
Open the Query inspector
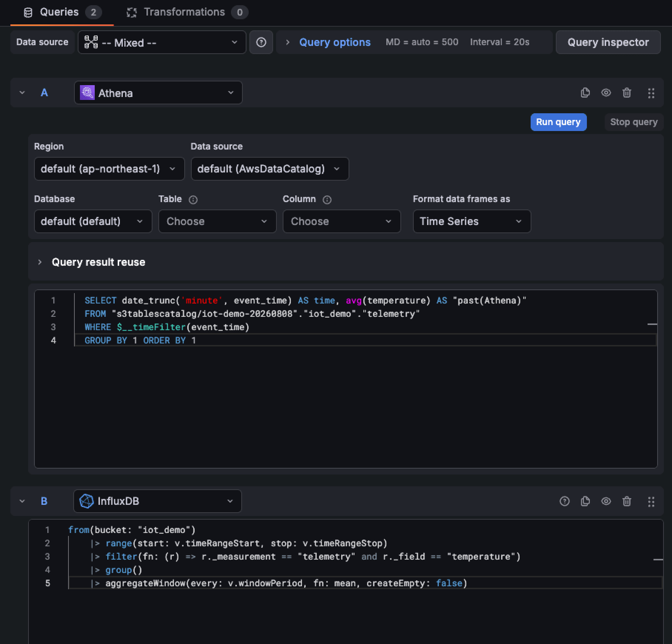pyautogui.click(x=608, y=42)
